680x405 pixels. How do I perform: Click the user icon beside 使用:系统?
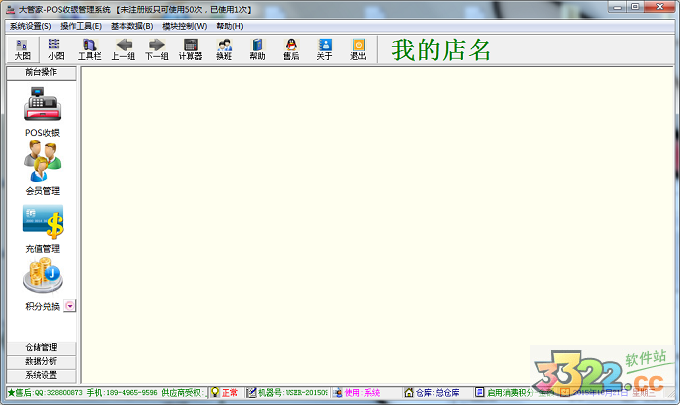tap(337, 393)
